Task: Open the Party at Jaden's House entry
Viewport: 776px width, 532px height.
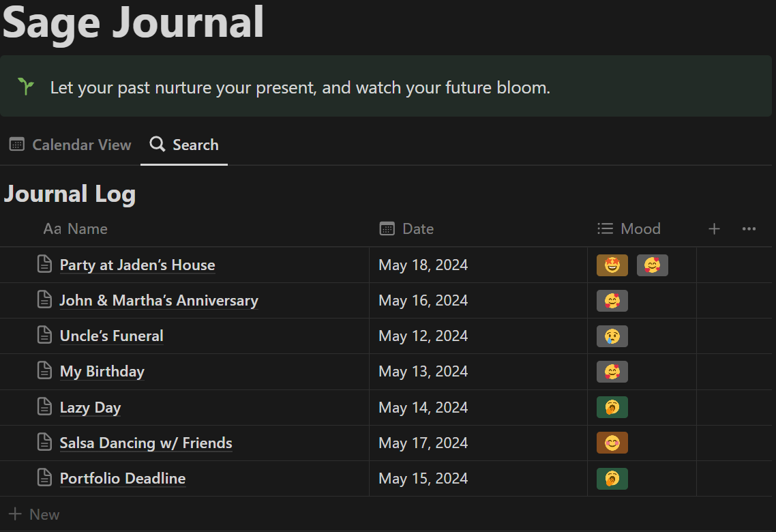Action: 138,265
